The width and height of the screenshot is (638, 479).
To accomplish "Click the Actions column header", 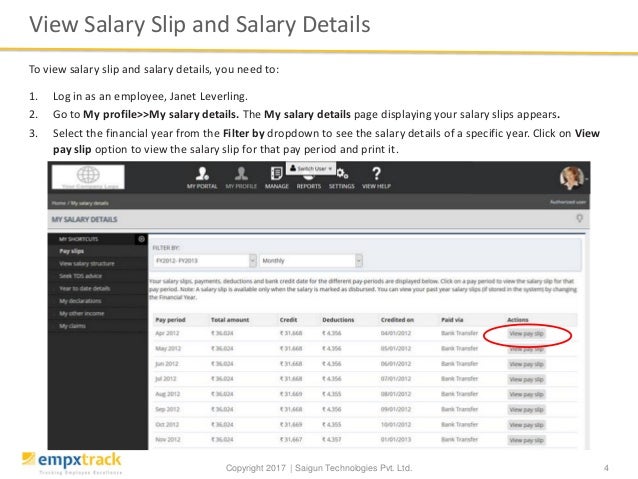I will 518,320.
